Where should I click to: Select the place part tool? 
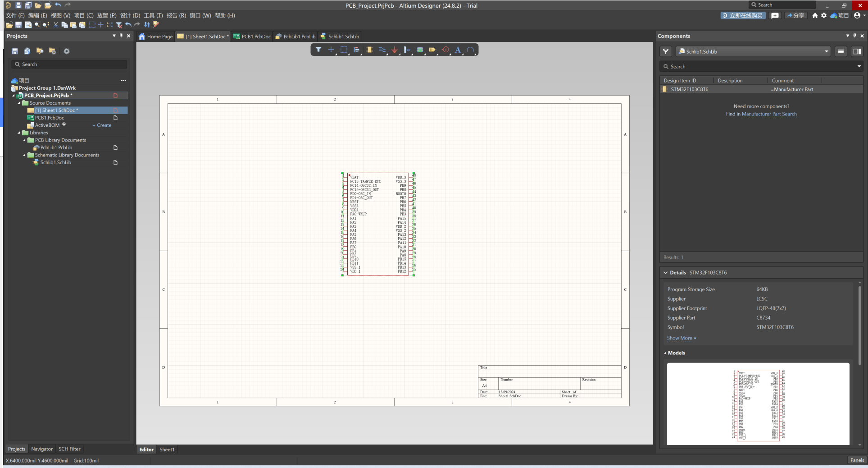coord(369,50)
